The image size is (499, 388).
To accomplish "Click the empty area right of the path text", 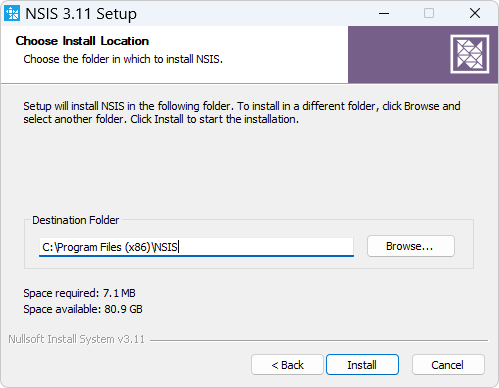I will 267,247.
